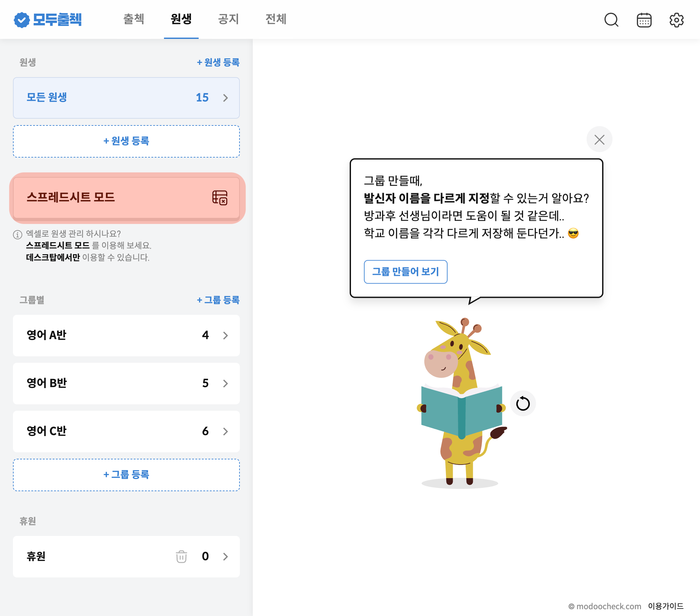The width and height of the screenshot is (700, 616).
Task: Expand the 영어 C반 group chevron
Action: 225,431
